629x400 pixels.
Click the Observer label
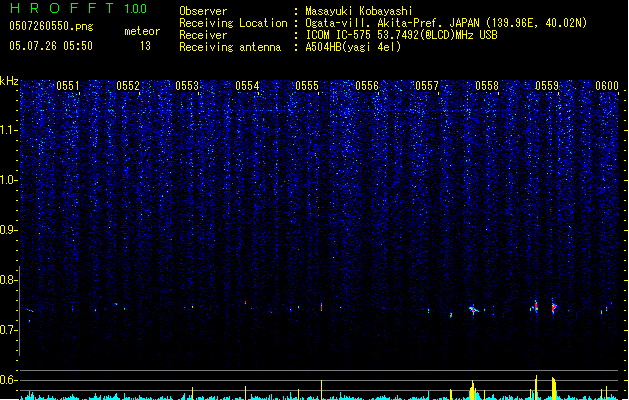point(203,11)
